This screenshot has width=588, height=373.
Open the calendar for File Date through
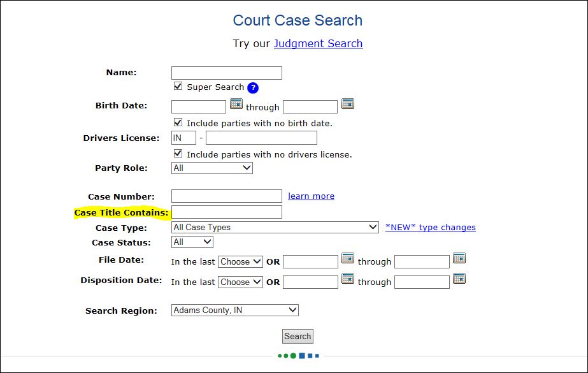(459, 258)
